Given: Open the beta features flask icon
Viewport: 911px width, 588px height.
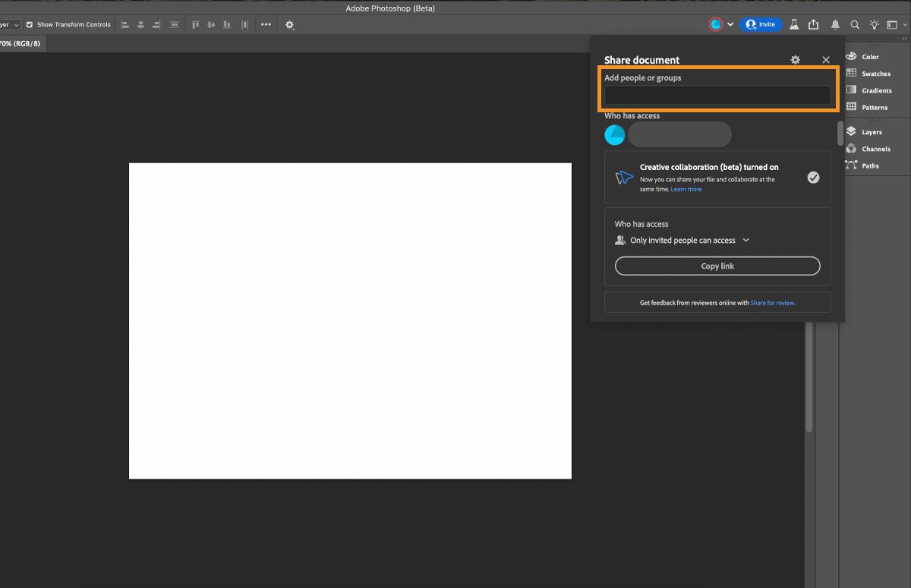Looking at the screenshot, I should (x=794, y=24).
